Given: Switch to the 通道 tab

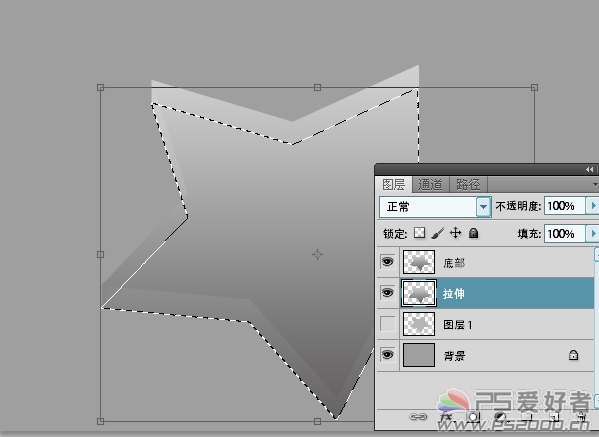Looking at the screenshot, I should [x=431, y=185].
